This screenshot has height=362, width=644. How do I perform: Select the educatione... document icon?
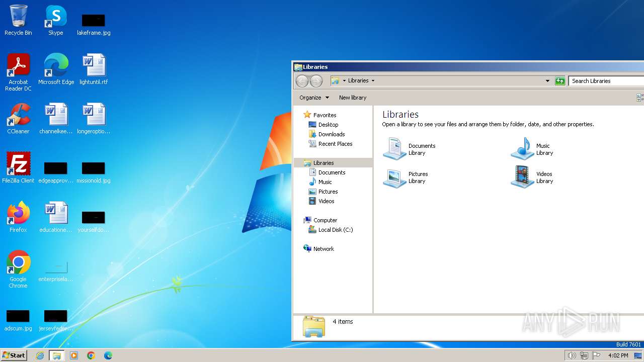click(x=56, y=217)
